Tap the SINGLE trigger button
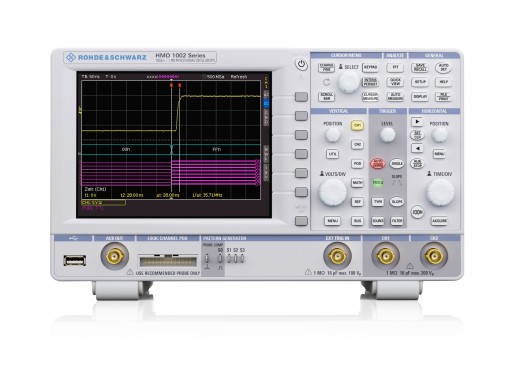The width and height of the screenshot is (520, 380). 397,164
